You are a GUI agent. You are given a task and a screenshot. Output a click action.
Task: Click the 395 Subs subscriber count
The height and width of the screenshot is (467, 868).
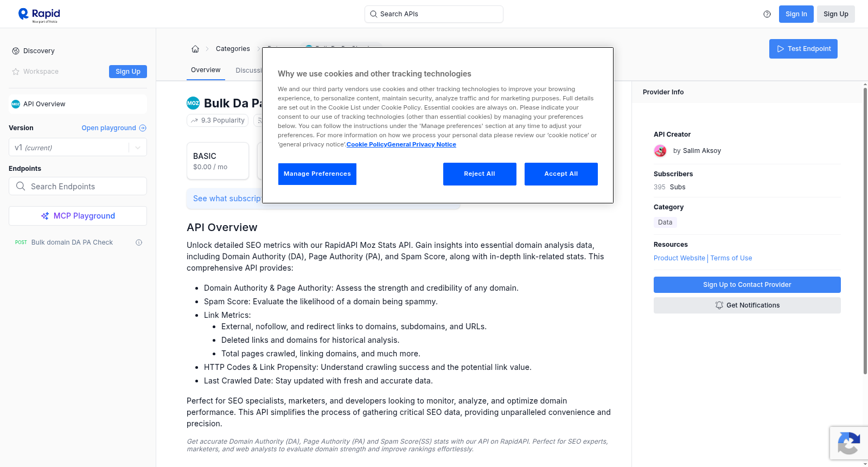click(x=669, y=187)
